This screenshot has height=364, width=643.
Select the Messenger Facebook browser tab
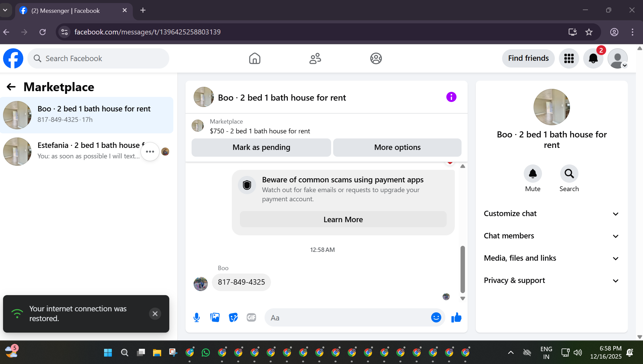(x=74, y=10)
